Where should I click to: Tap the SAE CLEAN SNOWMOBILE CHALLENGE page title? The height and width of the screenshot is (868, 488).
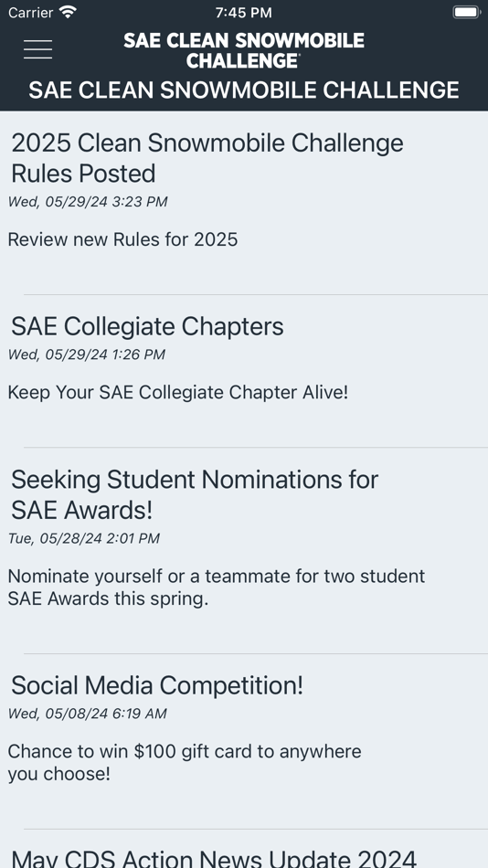point(244,90)
